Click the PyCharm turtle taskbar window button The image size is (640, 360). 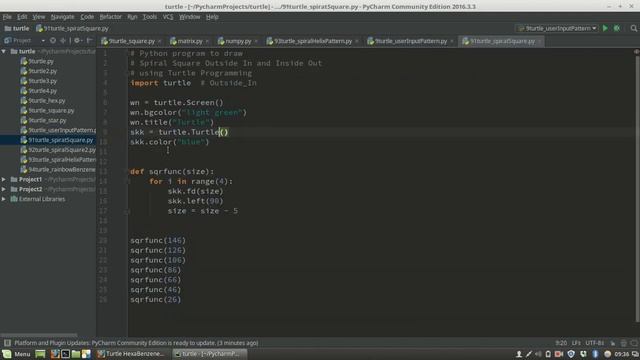(x=210, y=354)
